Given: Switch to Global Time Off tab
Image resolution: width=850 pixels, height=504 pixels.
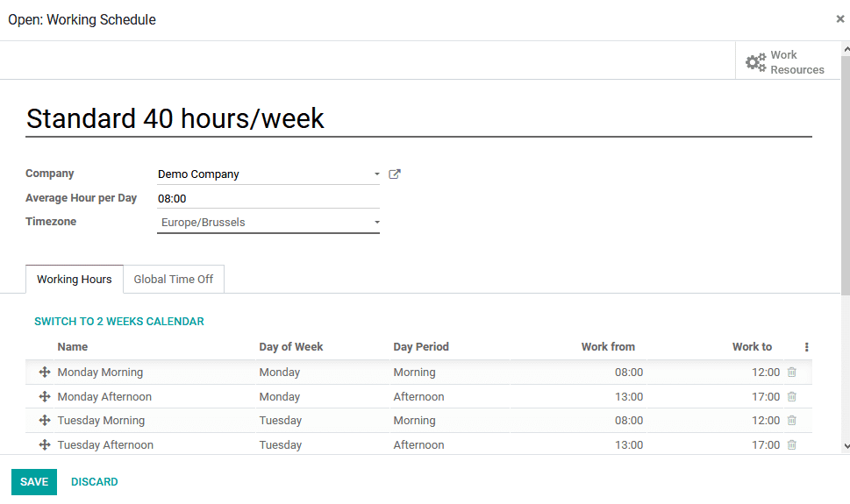Looking at the screenshot, I should [x=174, y=279].
